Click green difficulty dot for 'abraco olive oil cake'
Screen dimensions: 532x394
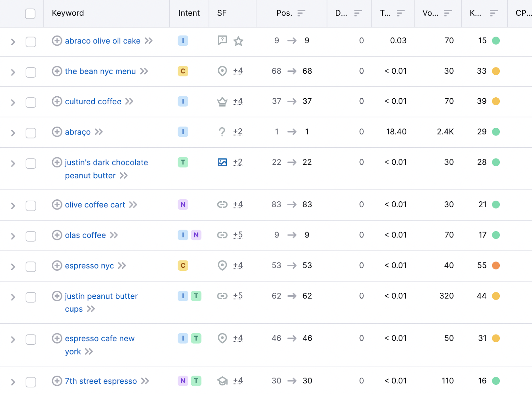click(496, 41)
